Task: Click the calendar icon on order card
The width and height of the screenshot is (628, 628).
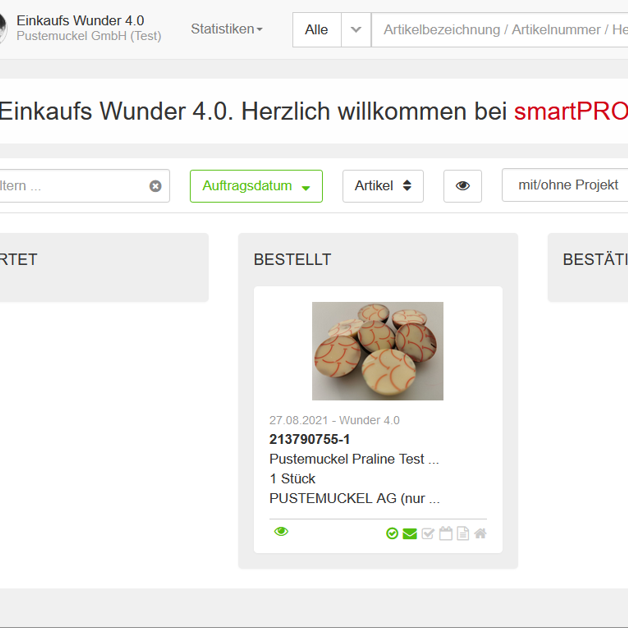Action: [x=445, y=533]
